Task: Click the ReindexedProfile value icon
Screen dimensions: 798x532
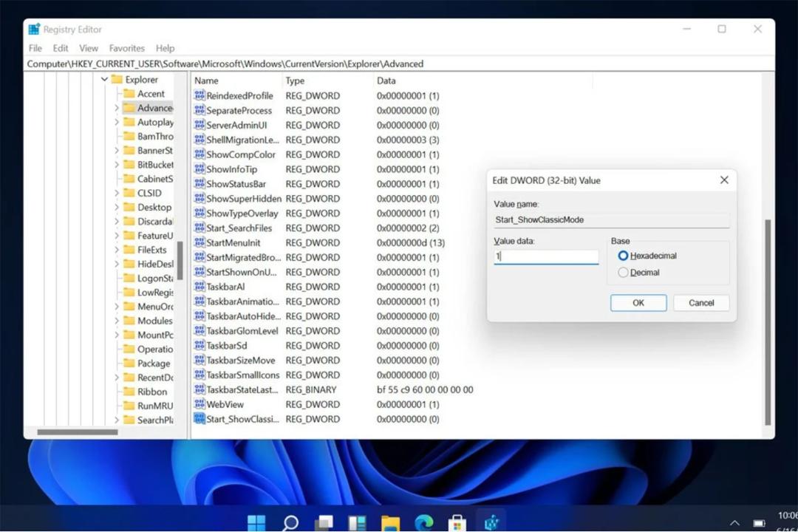Action: tap(199, 95)
